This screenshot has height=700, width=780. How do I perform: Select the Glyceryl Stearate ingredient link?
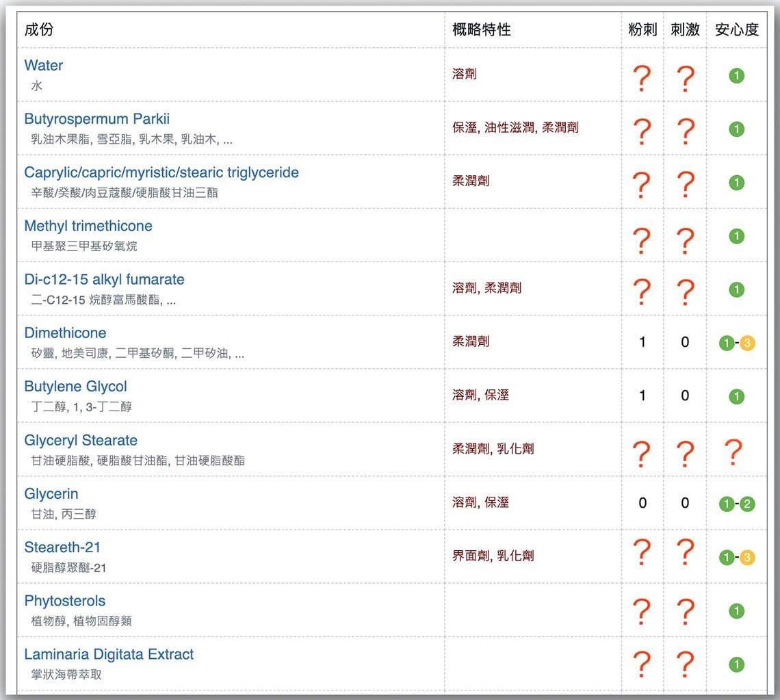[x=81, y=441]
